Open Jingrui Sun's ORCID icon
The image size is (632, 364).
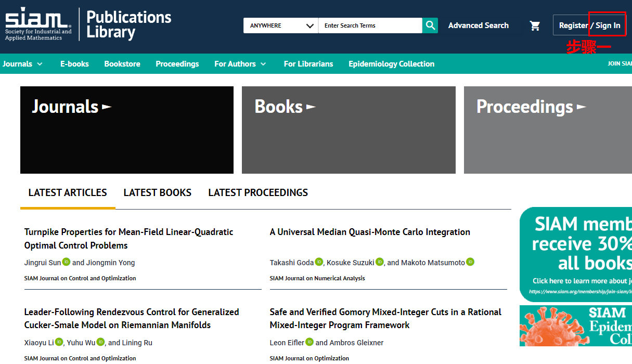pyautogui.click(x=67, y=262)
